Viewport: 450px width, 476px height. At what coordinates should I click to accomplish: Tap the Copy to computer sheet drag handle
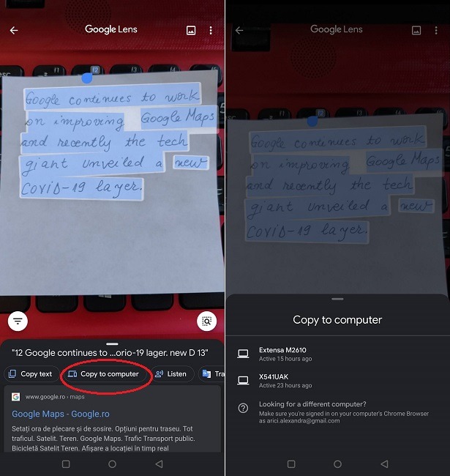pos(337,299)
